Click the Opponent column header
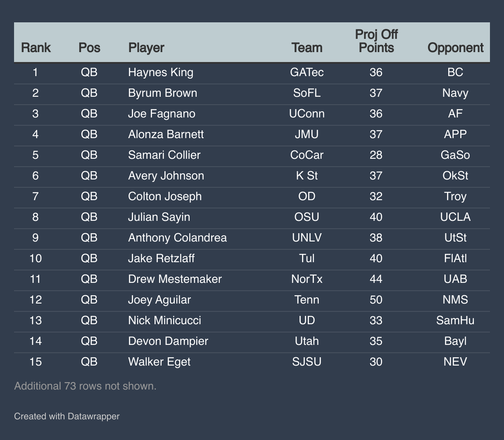Image resolution: width=504 pixels, height=440 pixels. (x=455, y=48)
